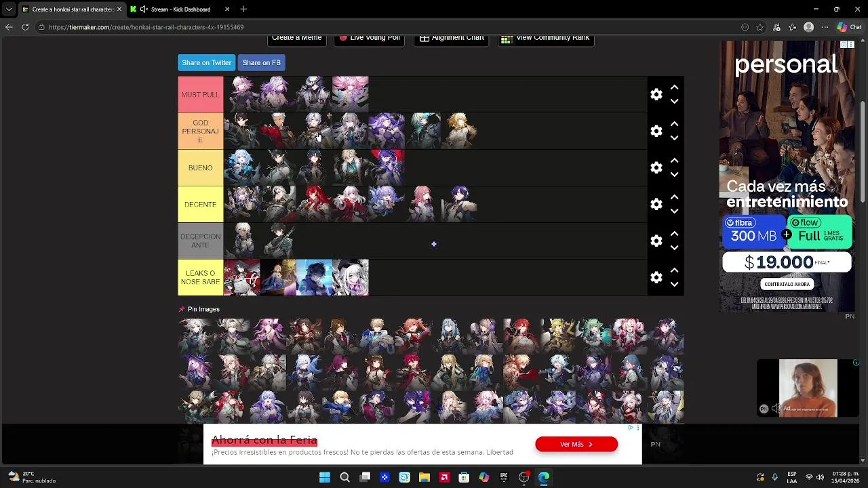Open View Community Rank
Image resolution: width=868 pixels, height=488 pixels.
tap(546, 39)
